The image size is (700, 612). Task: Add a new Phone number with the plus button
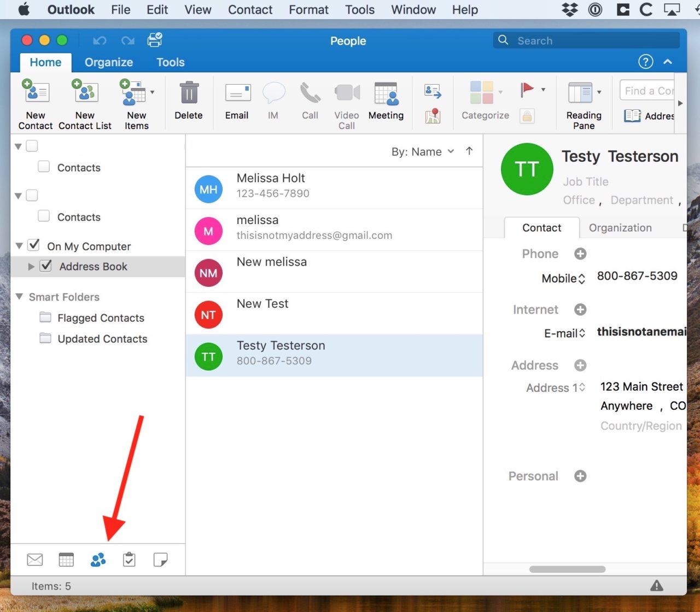580,254
